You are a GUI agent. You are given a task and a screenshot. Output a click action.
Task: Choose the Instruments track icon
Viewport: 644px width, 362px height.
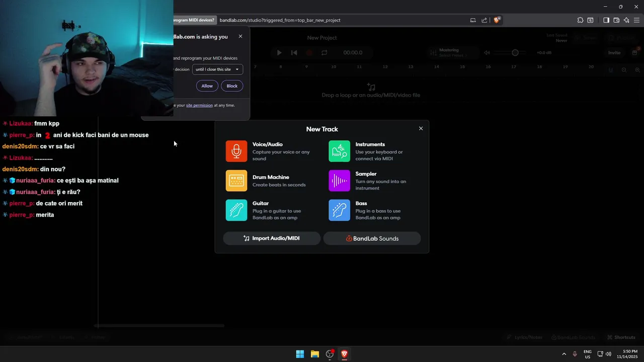(x=339, y=151)
